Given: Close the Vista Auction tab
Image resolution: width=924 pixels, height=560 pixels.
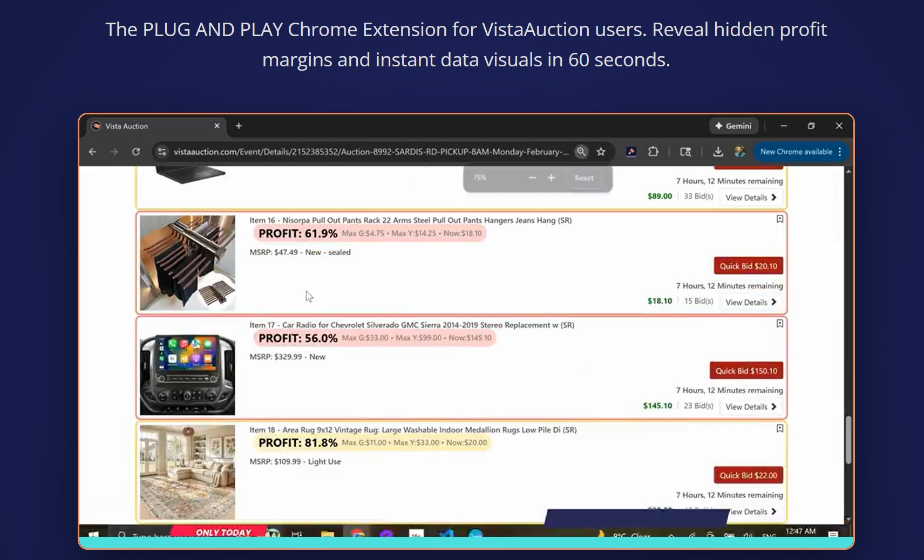Looking at the screenshot, I should (217, 126).
